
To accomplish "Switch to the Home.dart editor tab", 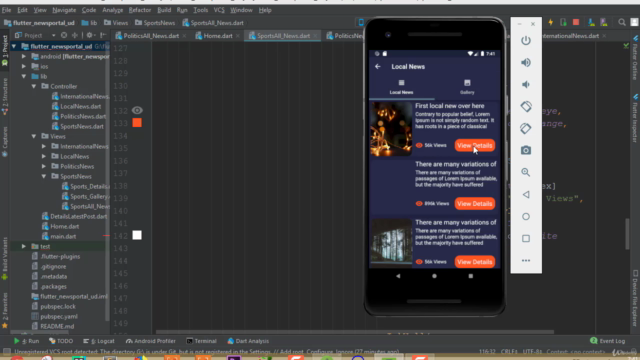I will [218, 36].
